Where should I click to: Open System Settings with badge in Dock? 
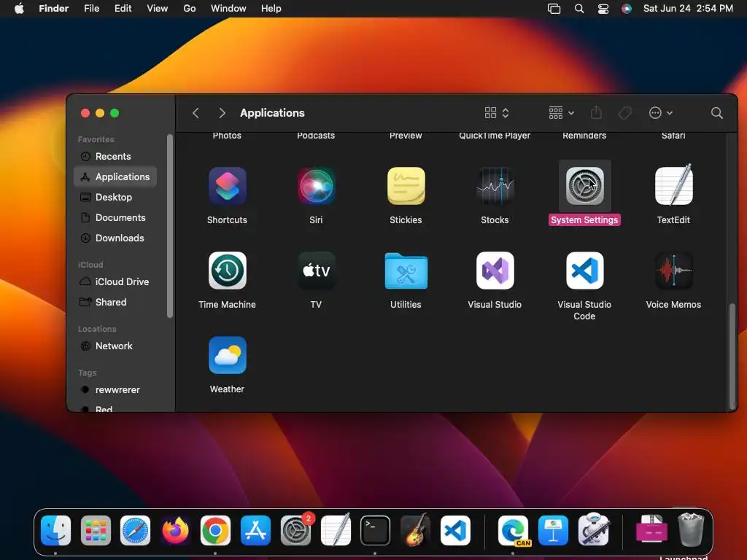tap(295, 531)
